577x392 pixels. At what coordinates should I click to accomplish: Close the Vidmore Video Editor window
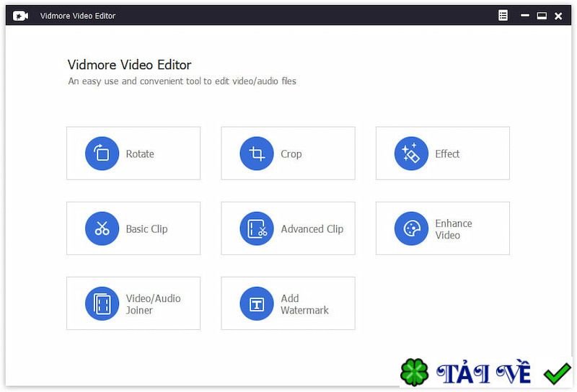(558, 16)
